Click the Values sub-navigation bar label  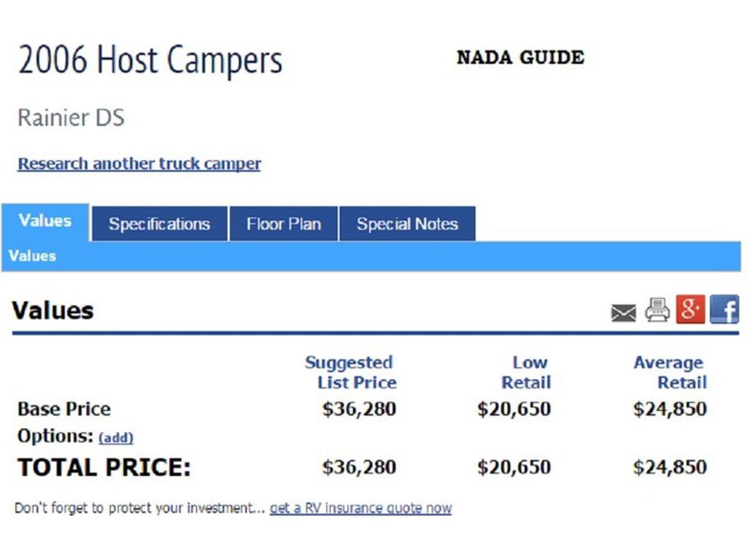(x=32, y=256)
